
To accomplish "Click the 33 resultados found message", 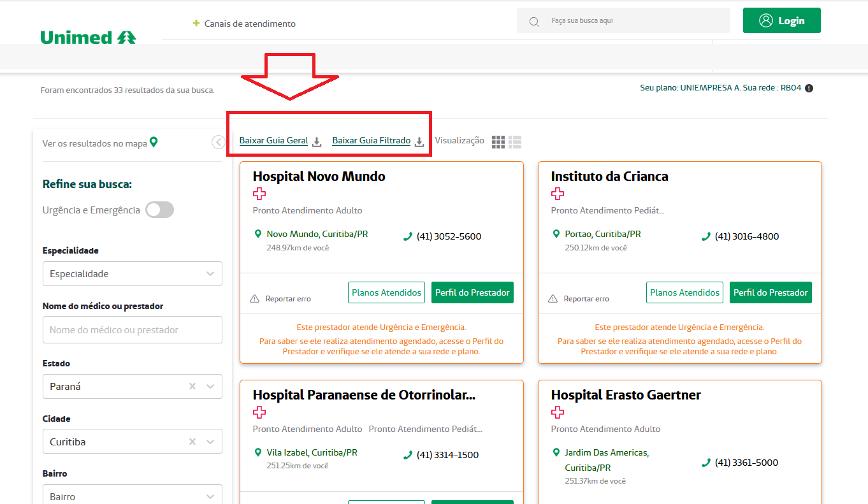I will [x=127, y=90].
